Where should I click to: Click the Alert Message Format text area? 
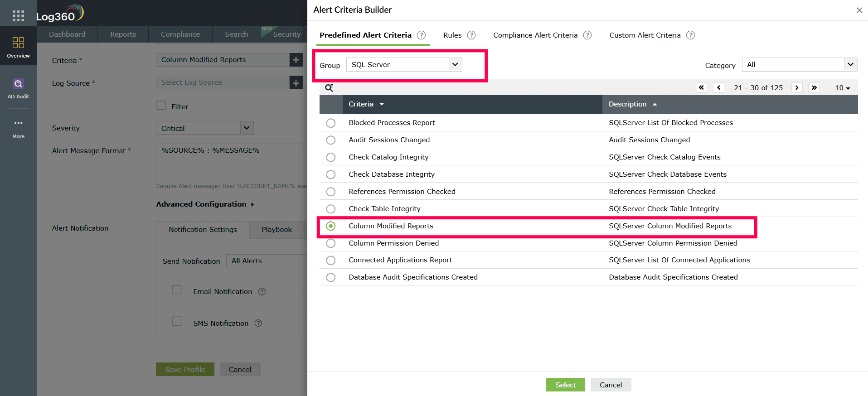pos(232,163)
